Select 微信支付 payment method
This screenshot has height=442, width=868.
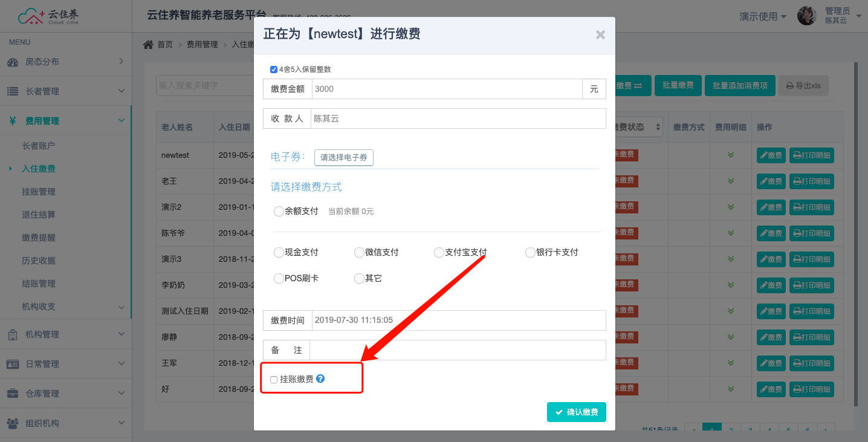click(359, 253)
